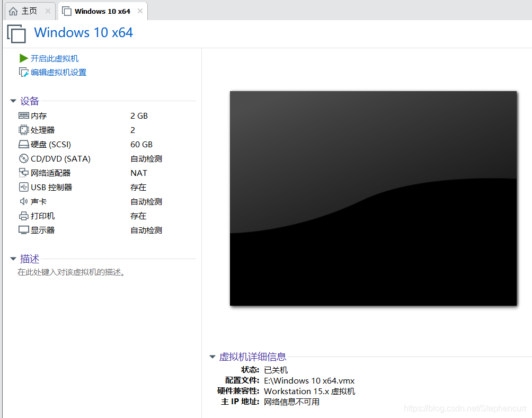The height and width of the screenshot is (418, 532).
Task: Select the 声卡 row label
Action: pos(39,201)
